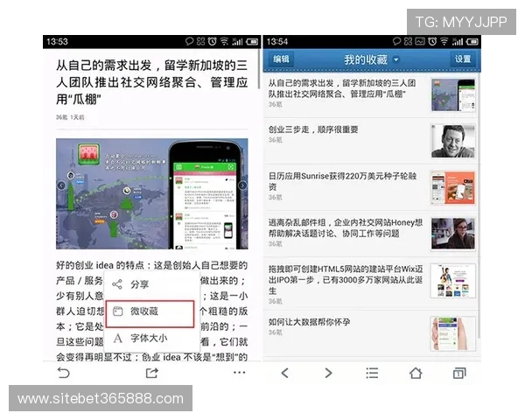Tap browser forward chevron in right phone
Image resolution: width=525 pixels, height=420 pixels.
tap(328, 373)
